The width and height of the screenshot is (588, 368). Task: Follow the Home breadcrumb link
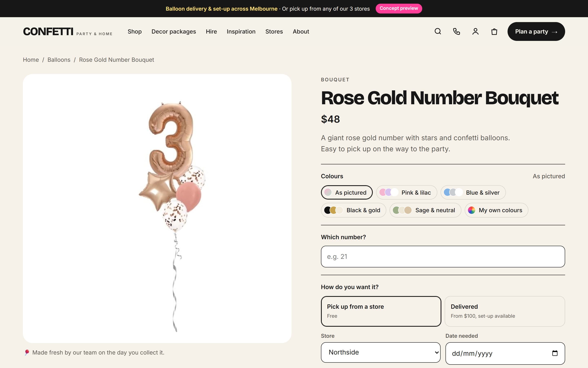31,60
